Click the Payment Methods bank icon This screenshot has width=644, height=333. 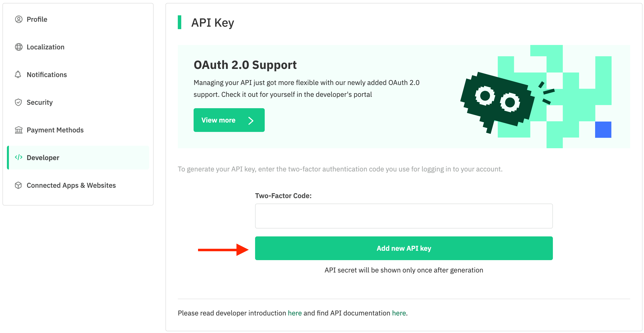tap(19, 130)
